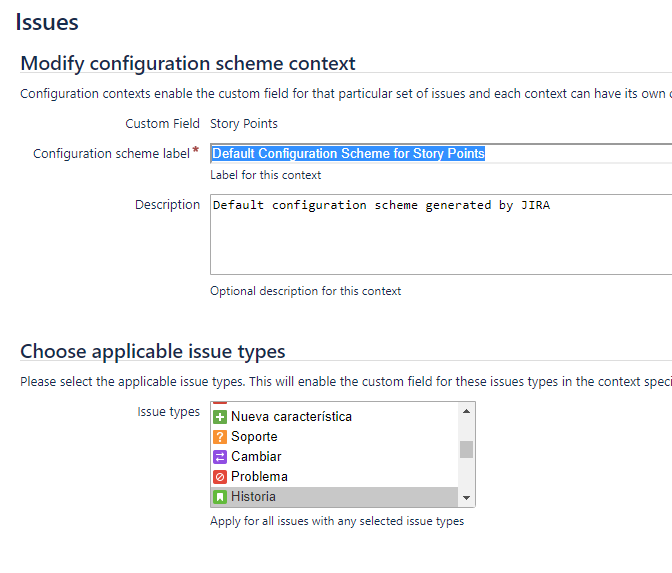Viewport: 672px width, 573px height.
Task: Select Cambiar in issue types list
Action: click(x=335, y=457)
